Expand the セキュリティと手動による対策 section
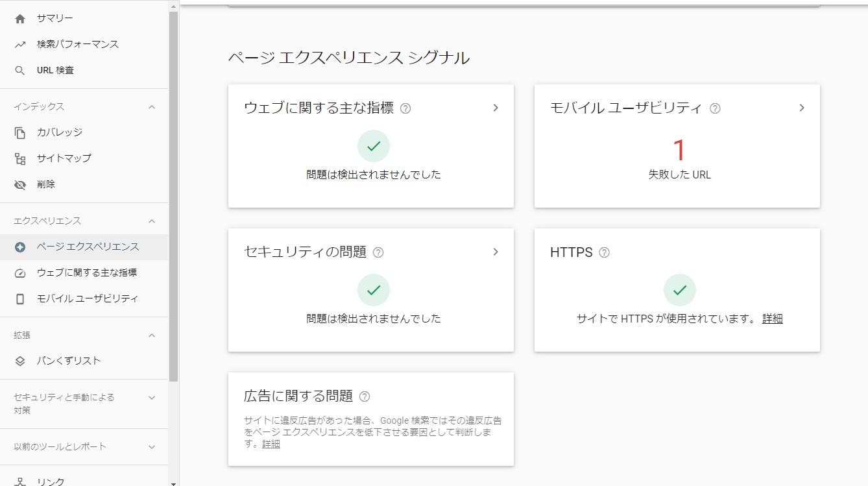Image resolution: width=868 pixels, height=486 pixels. pos(152,397)
